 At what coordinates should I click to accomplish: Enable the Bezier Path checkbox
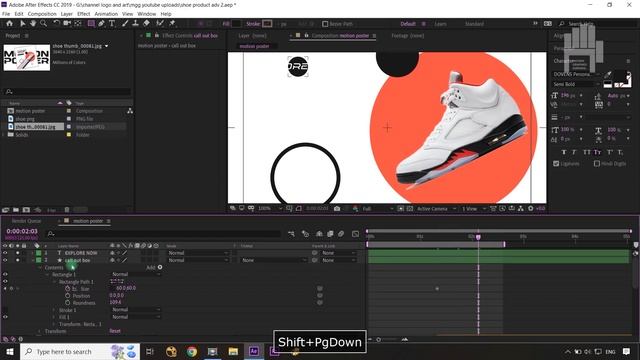point(325,24)
